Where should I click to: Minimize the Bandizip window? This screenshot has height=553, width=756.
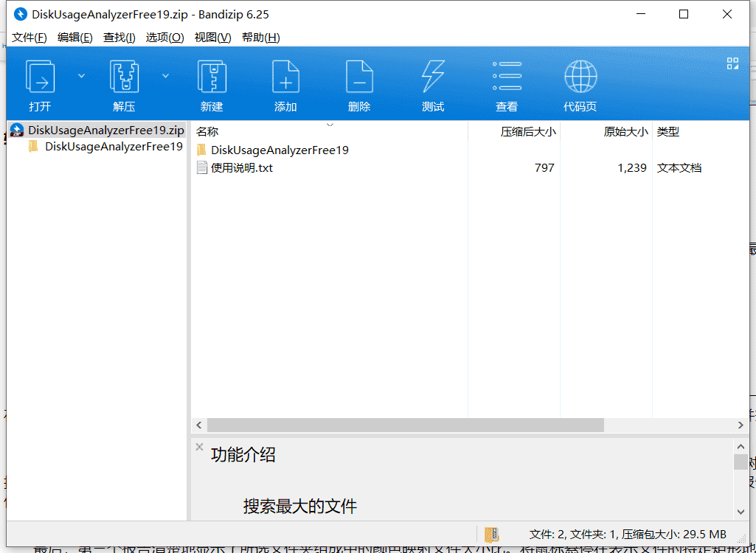click(641, 15)
